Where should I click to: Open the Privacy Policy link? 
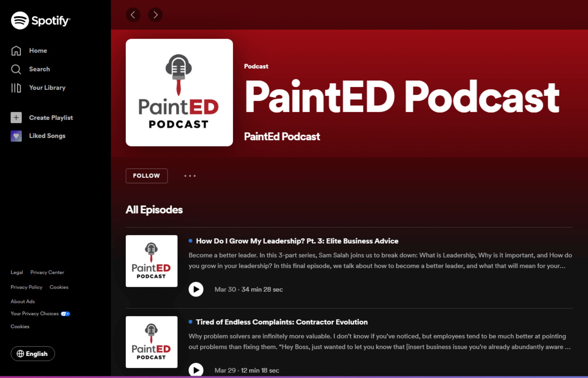26,287
